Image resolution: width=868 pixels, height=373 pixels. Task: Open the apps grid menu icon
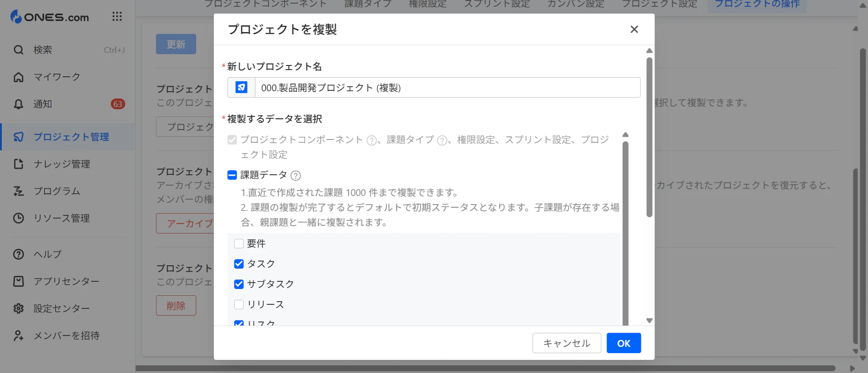pos(117,17)
